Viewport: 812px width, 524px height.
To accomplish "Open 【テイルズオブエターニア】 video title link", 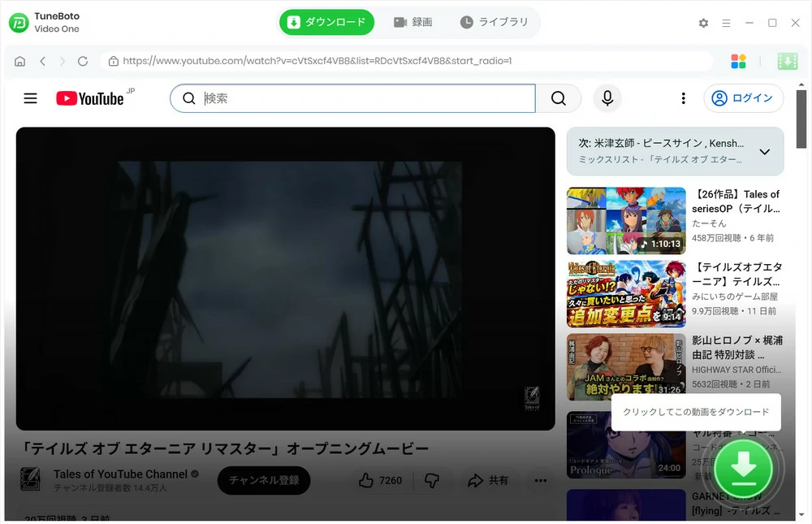I will click(x=737, y=274).
